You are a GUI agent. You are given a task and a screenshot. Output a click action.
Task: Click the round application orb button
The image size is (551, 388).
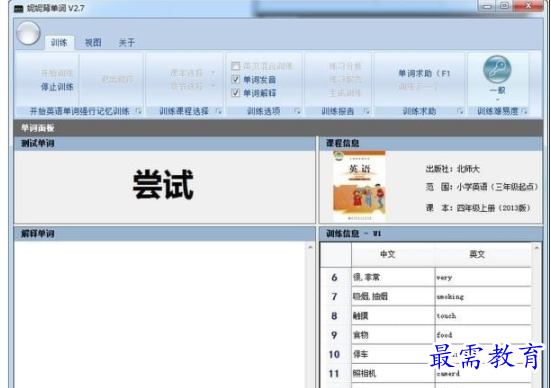28,33
